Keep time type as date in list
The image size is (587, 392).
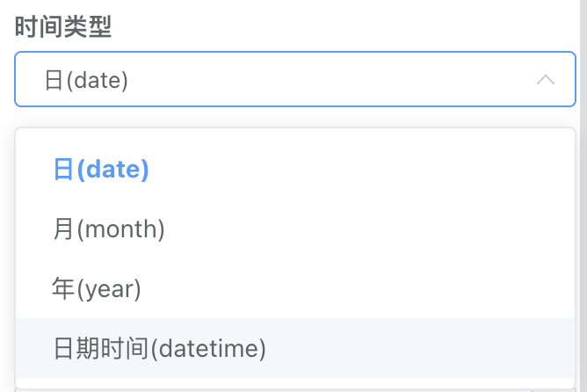[101, 170]
